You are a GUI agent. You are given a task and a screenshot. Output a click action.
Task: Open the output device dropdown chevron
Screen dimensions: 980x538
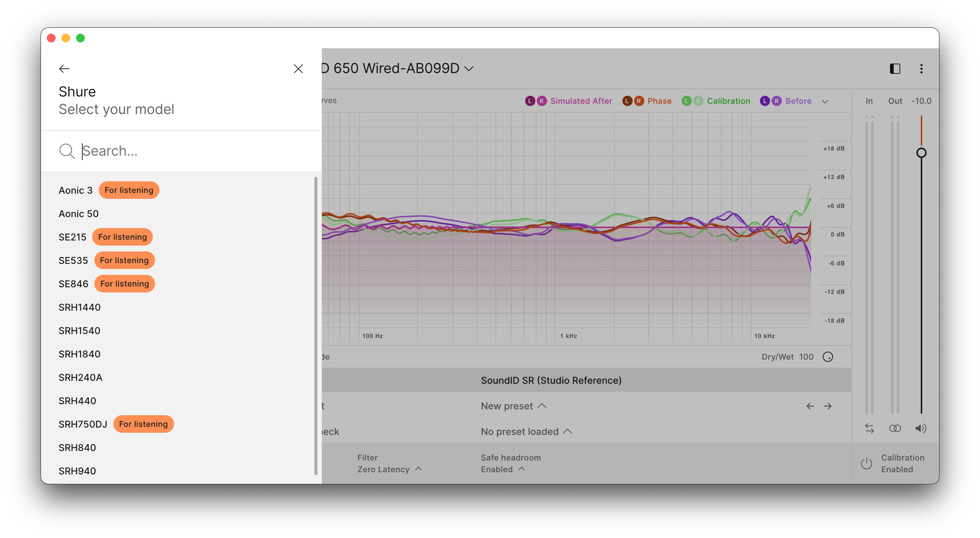(470, 69)
